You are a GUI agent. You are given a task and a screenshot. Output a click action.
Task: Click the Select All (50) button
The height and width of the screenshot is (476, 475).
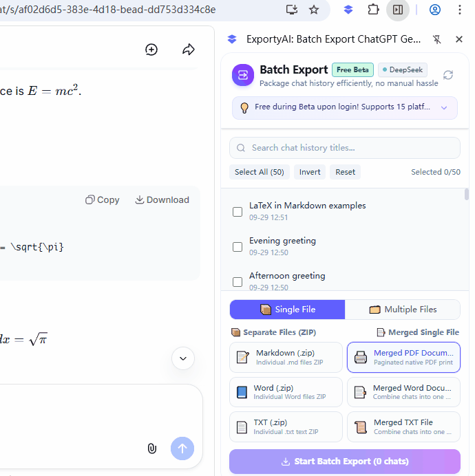coord(260,172)
